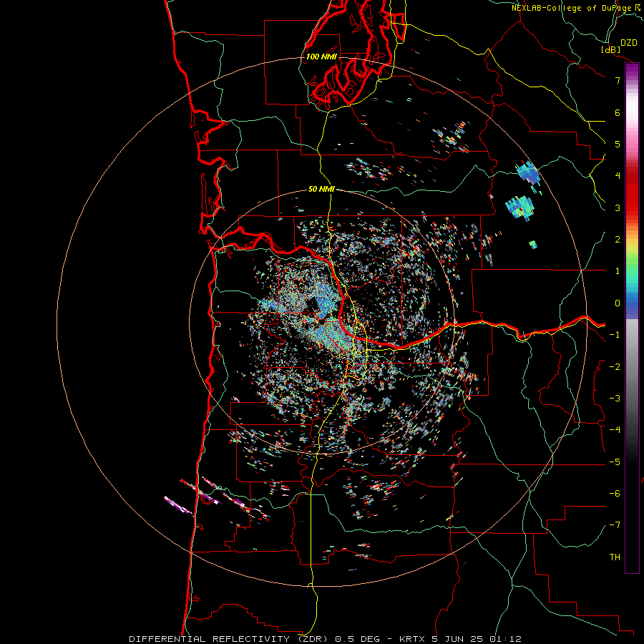Click the -1 tick label on color scale
644x644 pixels.
coord(615,335)
